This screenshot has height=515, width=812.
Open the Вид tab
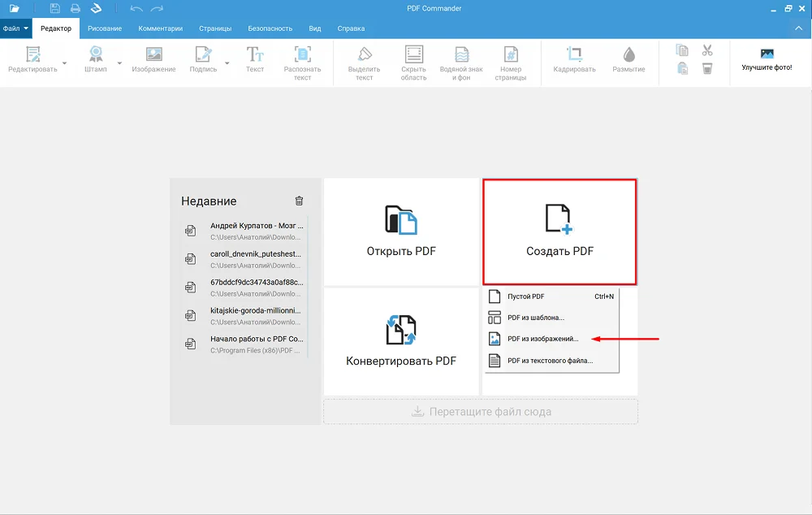pos(315,28)
